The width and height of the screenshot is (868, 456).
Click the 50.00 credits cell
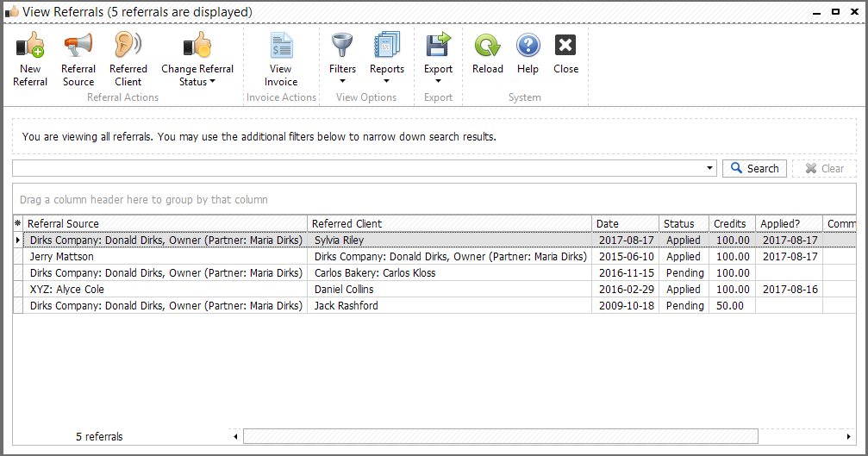pos(733,305)
